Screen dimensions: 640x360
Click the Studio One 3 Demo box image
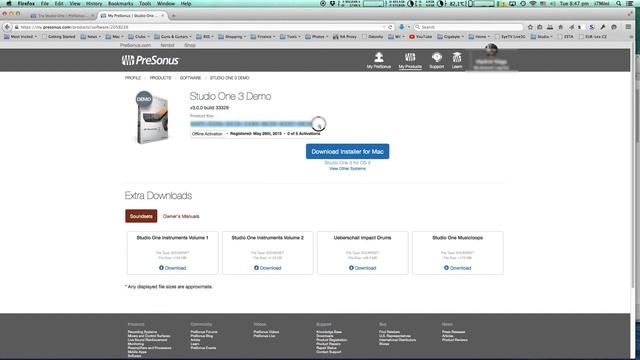pos(151,117)
